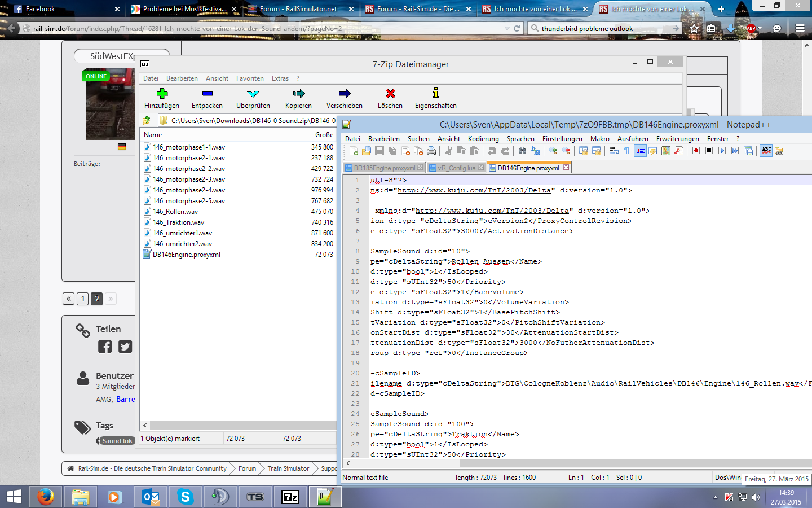
Task: Toggle show all characters (pilcrow) button
Action: click(x=626, y=151)
